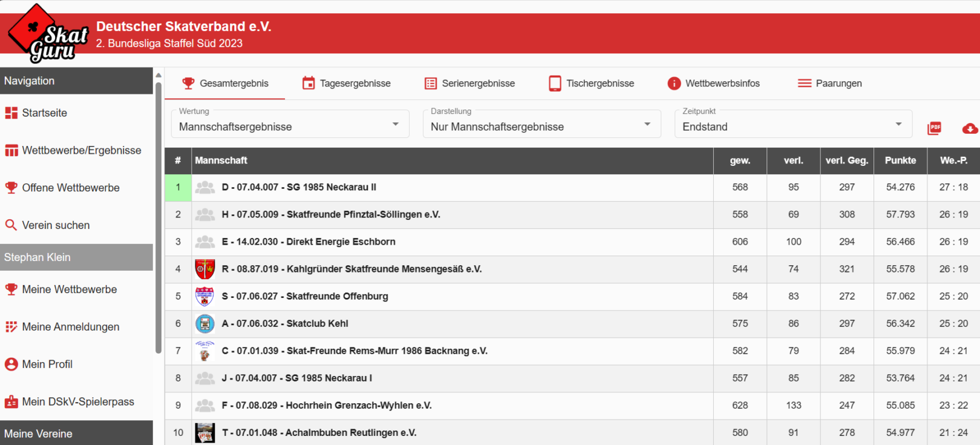Show the Wettbewerbsinfos tab
Image resolution: width=980 pixels, height=445 pixels.
713,84
